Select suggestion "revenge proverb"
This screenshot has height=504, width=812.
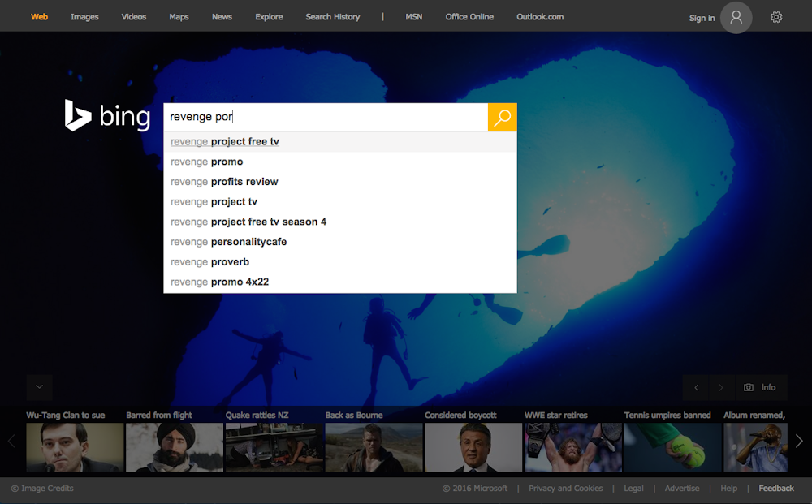340,262
